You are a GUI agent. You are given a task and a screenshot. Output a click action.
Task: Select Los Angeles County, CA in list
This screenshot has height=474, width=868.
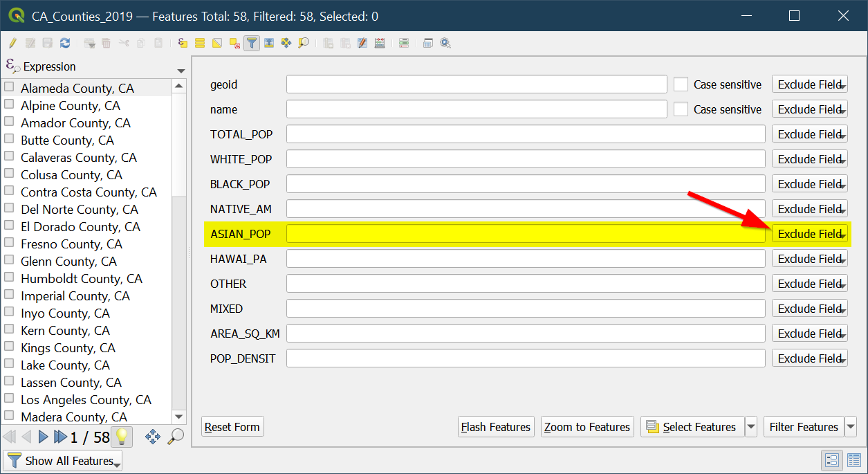[86, 400]
